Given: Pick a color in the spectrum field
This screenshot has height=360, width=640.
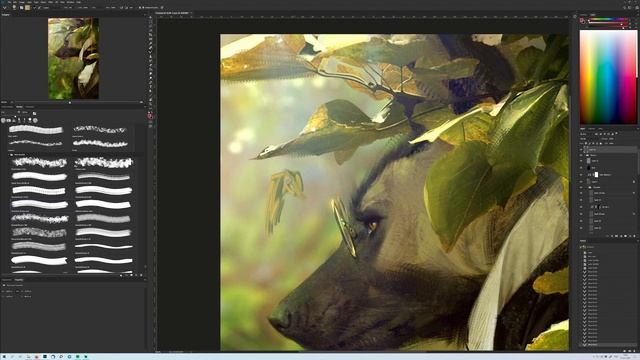Looking at the screenshot, I should point(608,77).
